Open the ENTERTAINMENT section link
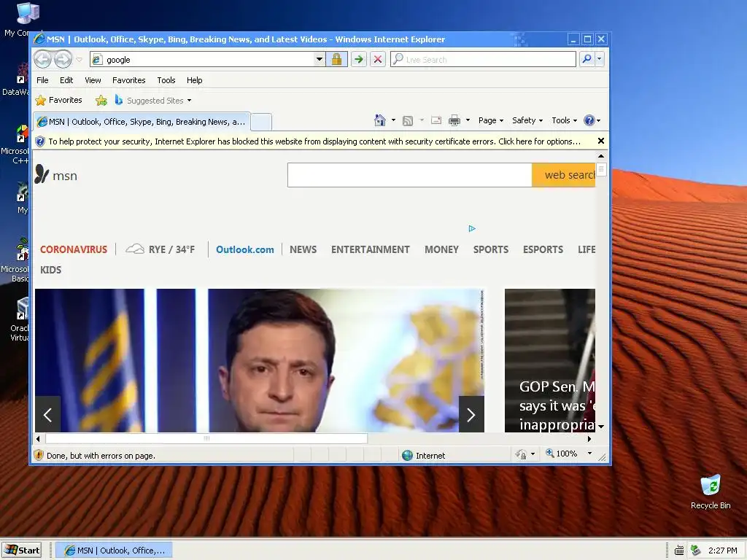747x560 pixels. click(370, 249)
